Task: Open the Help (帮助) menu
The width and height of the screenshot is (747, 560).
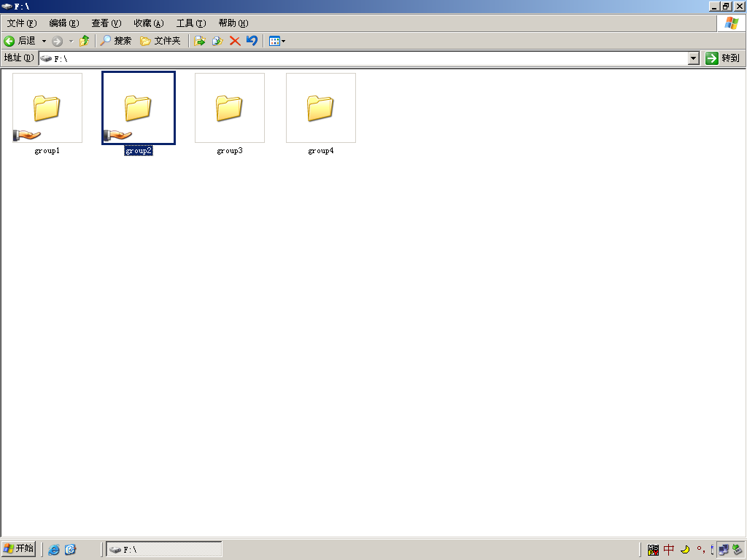Action: (x=233, y=23)
